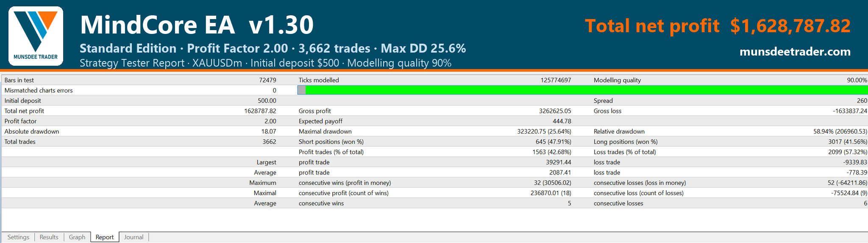The image size is (868, 243).
Task: Click Long positions value 3017 (41.56%)
Action: (848, 142)
